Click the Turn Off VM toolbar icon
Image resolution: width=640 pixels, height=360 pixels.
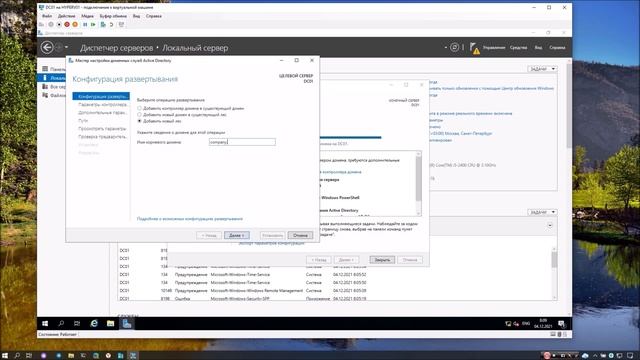(59, 24)
